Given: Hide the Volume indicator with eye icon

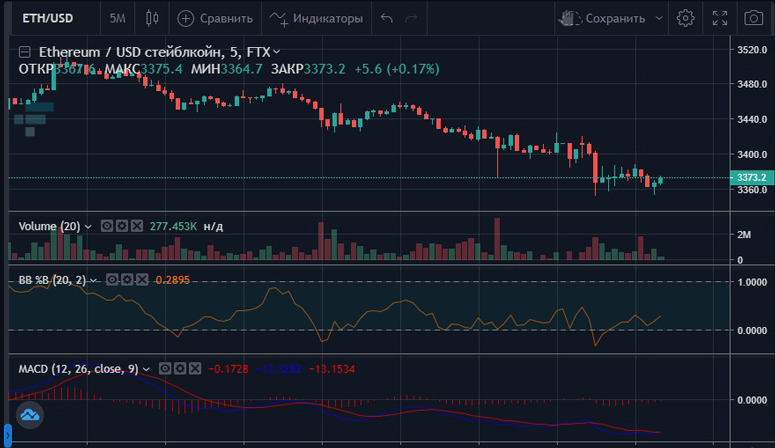Looking at the screenshot, I should tap(107, 226).
